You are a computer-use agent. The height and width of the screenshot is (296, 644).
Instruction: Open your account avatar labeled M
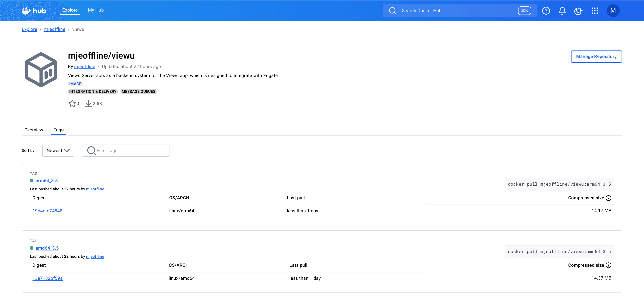click(x=613, y=10)
